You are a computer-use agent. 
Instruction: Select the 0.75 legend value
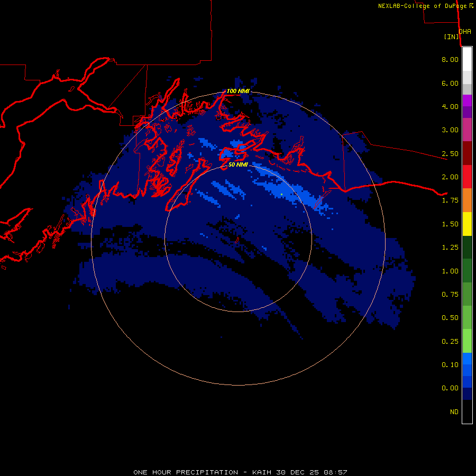450,295
